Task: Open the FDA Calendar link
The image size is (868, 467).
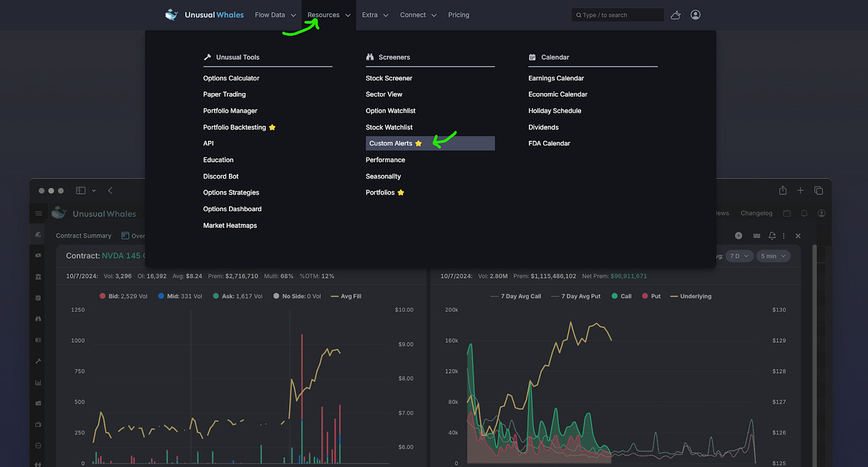Action: 549,143
